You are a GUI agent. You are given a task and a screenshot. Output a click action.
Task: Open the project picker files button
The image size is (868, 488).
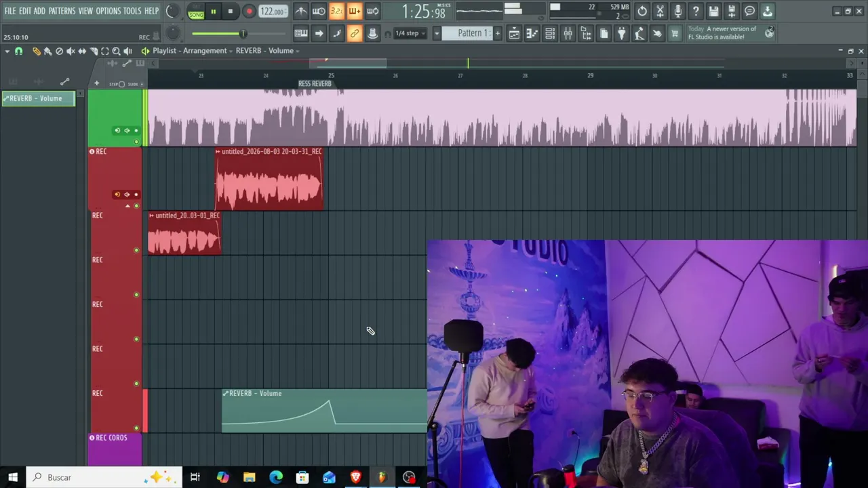pos(604,33)
